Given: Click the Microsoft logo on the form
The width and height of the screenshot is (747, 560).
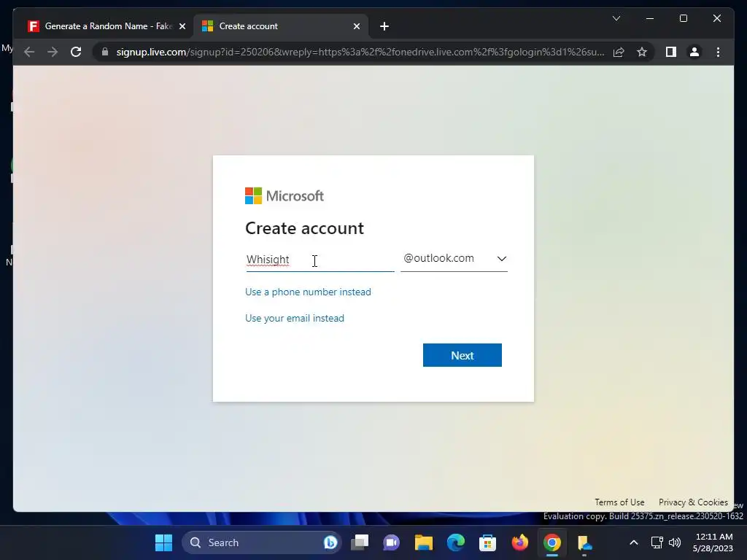Looking at the screenshot, I should [x=285, y=195].
